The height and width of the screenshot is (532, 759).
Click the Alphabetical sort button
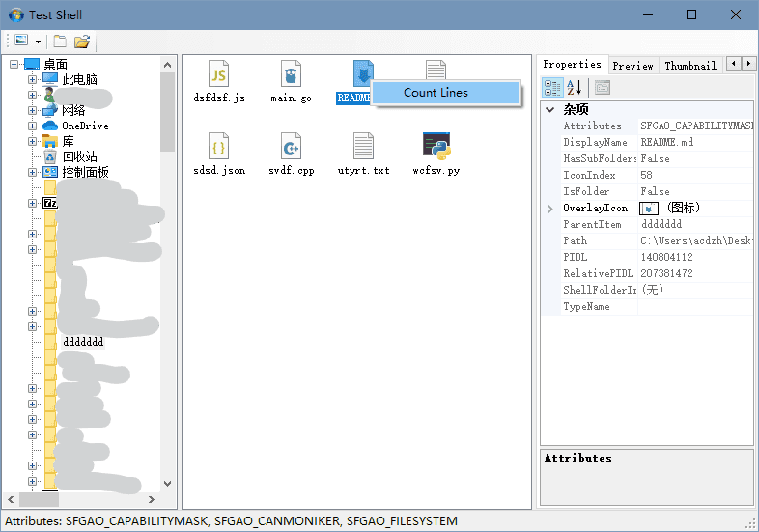click(x=574, y=88)
